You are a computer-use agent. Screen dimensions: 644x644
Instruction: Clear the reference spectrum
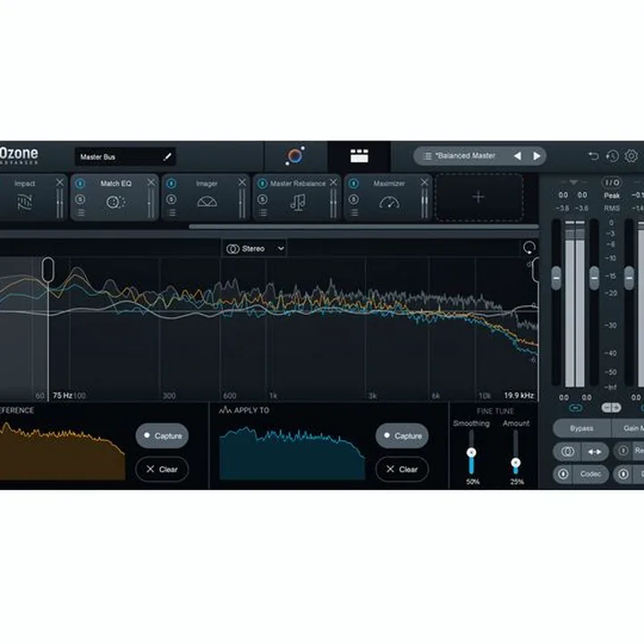[x=162, y=469]
